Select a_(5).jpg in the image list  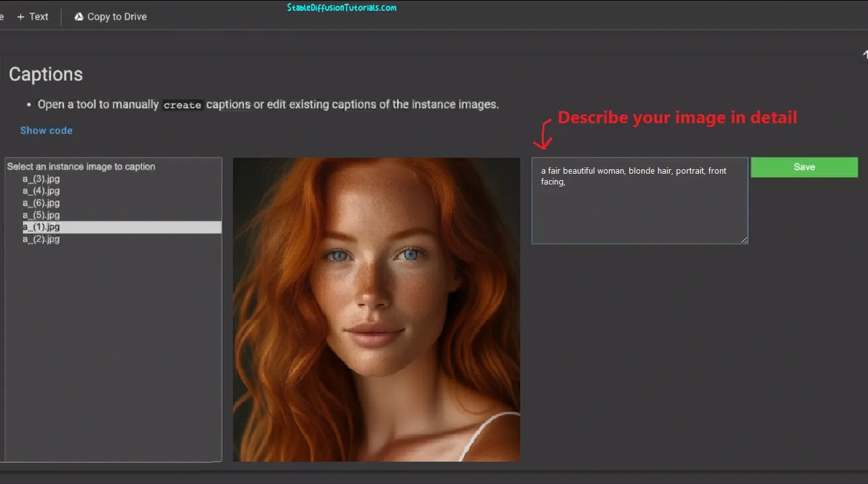pyautogui.click(x=41, y=215)
